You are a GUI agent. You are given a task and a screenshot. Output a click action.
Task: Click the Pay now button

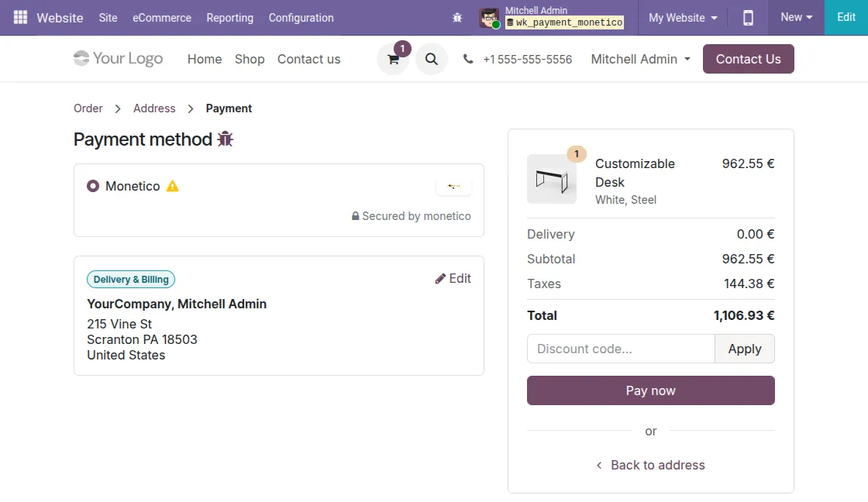[651, 390]
